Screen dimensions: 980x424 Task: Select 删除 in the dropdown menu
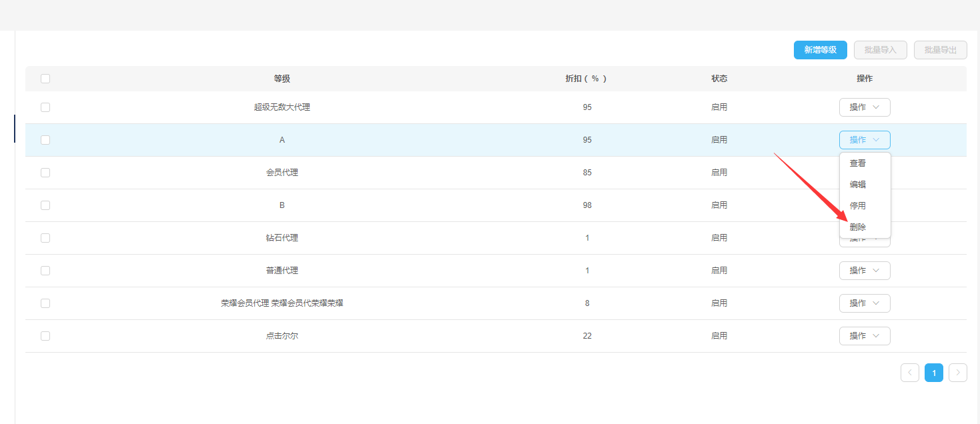(x=858, y=227)
